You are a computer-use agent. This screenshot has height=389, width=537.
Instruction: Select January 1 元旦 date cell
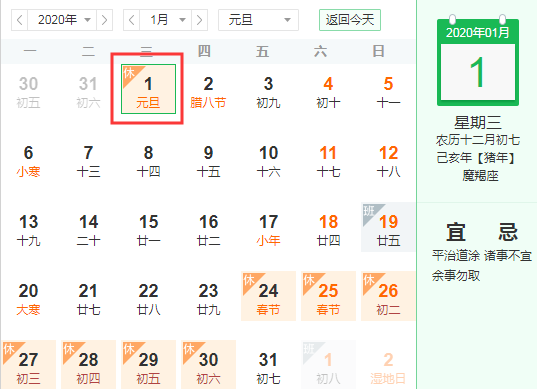pyautogui.click(x=148, y=89)
